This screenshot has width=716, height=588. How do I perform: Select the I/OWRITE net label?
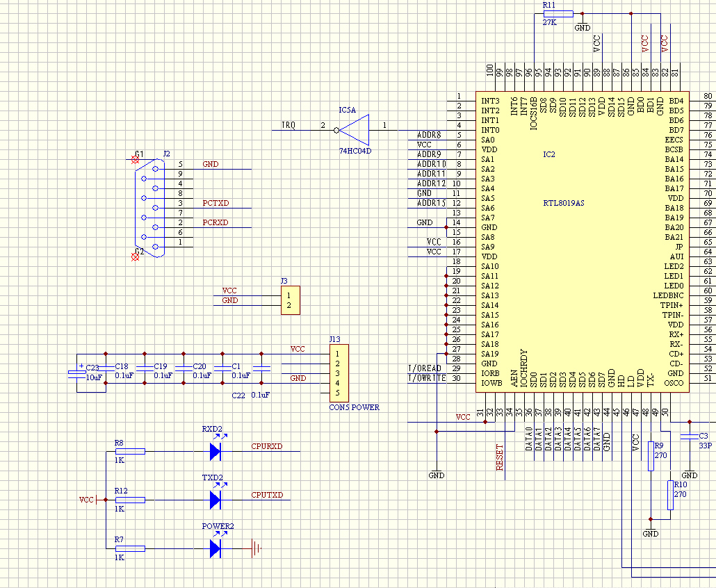pyautogui.click(x=427, y=378)
